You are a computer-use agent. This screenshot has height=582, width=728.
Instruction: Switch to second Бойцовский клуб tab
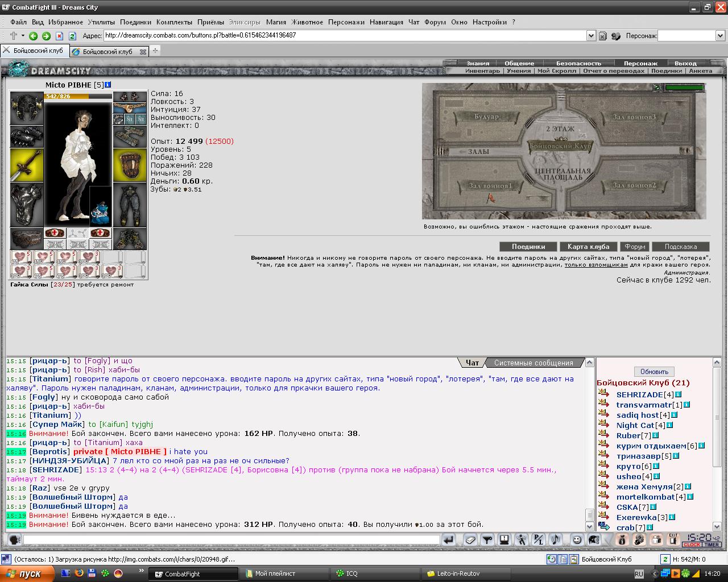[107, 51]
